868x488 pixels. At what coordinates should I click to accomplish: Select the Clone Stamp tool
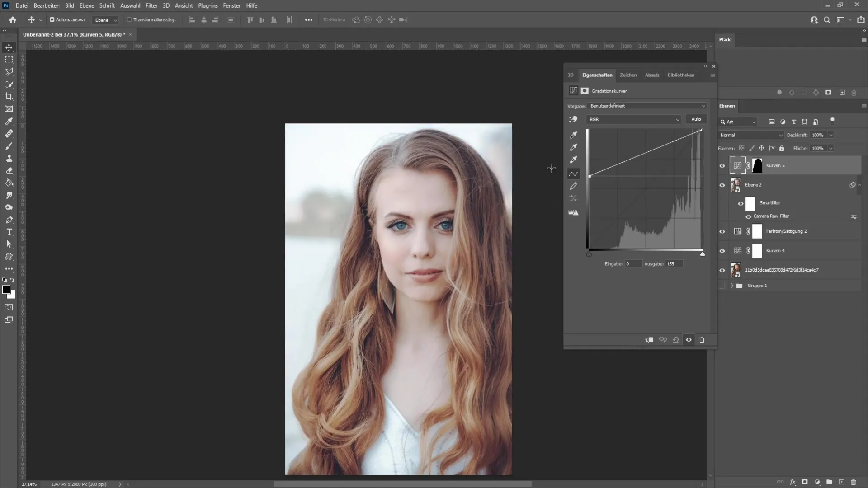9,157
